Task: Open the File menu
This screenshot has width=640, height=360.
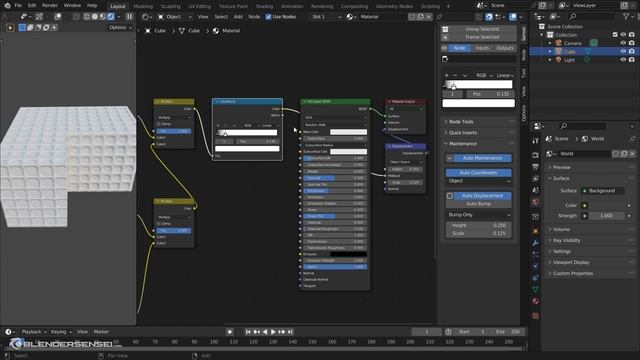Action: (18, 6)
